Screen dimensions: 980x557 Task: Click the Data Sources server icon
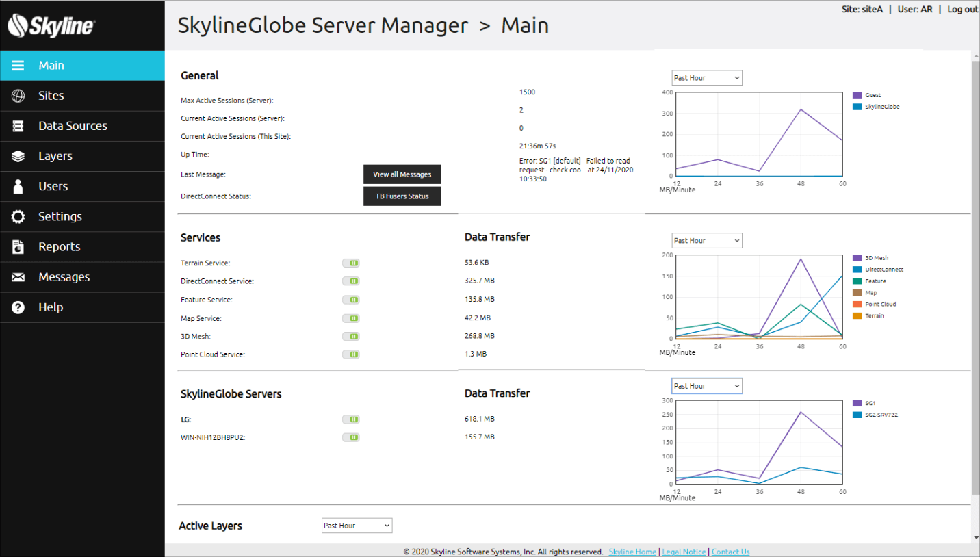pyautogui.click(x=18, y=126)
